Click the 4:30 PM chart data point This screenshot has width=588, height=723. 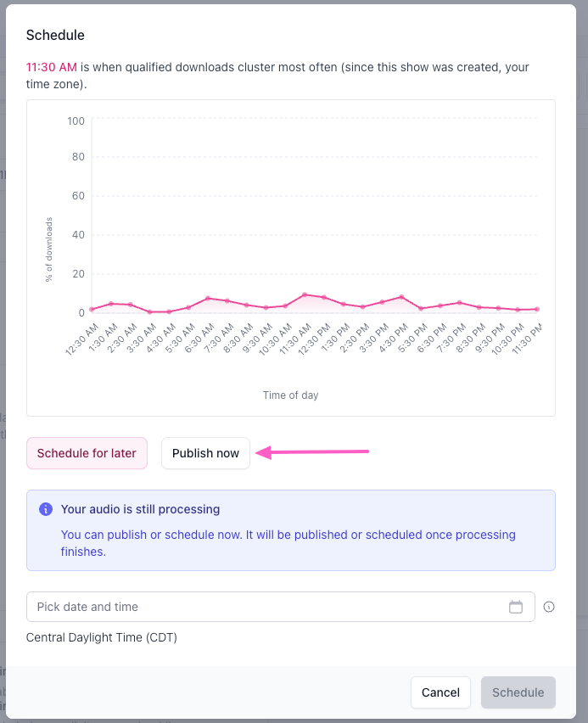point(401,297)
